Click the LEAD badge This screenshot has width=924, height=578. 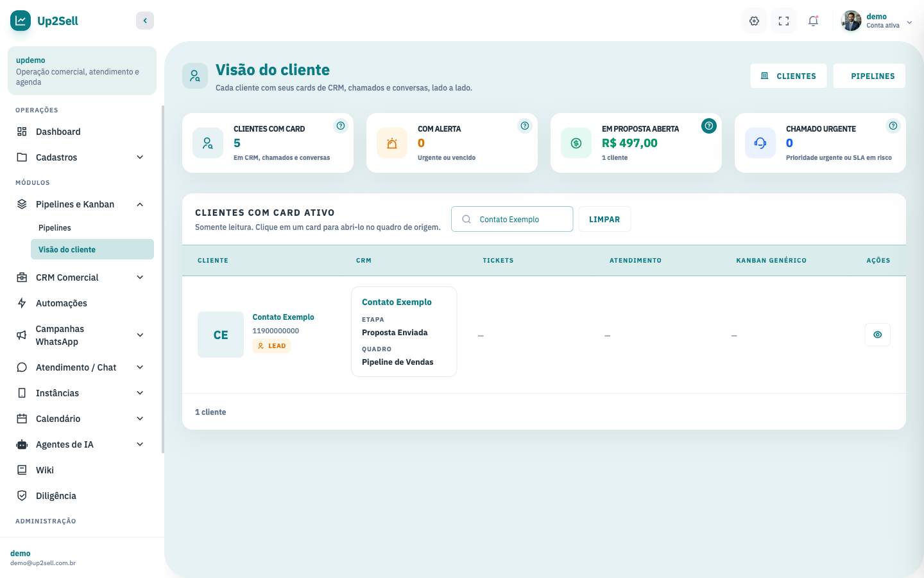(271, 346)
